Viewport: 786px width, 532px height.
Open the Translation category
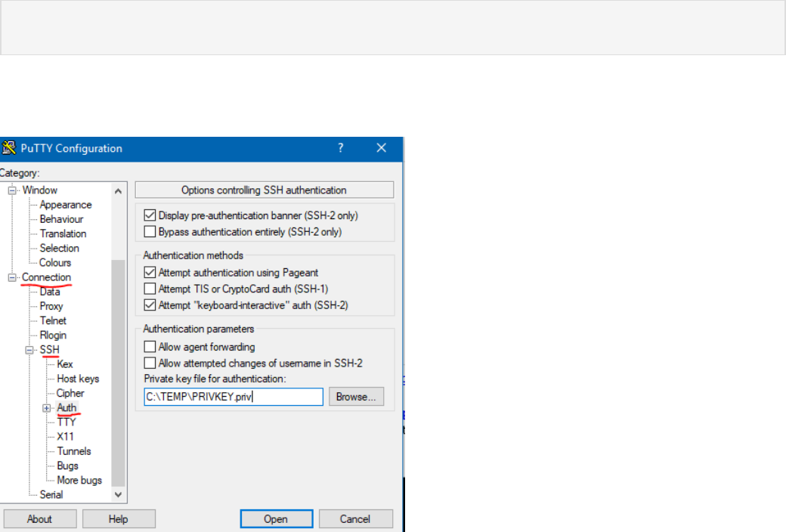click(63, 234)
